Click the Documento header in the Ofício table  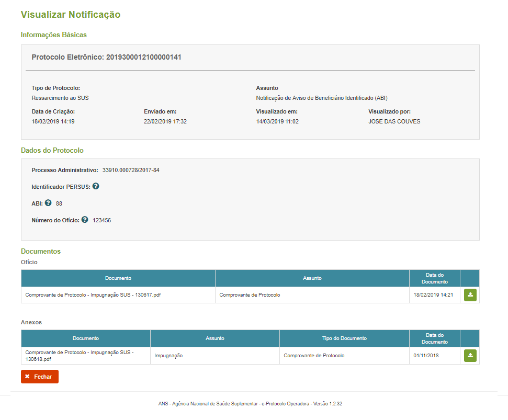[x=118, y=278]
